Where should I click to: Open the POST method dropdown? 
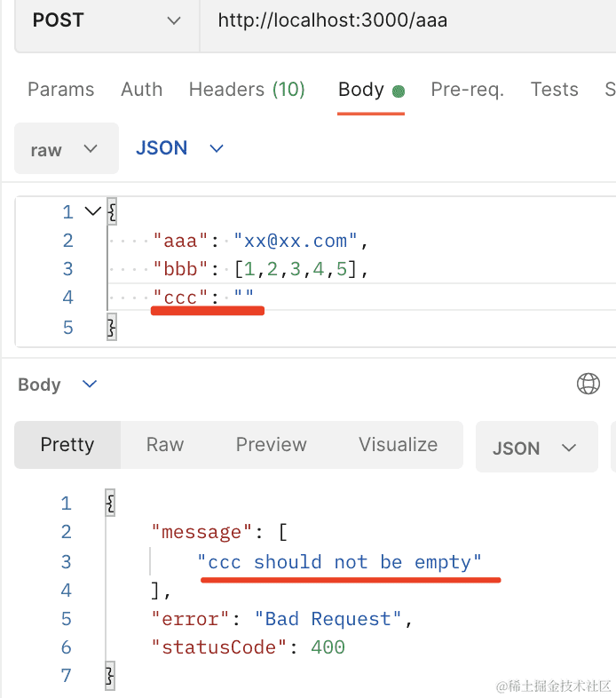coord(105,20)
